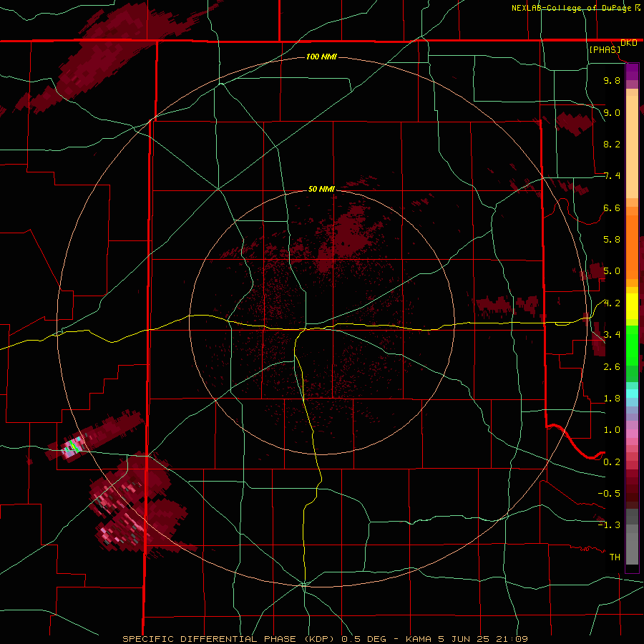The width and height of the screenshot is (644, 644).
Task: Click the 1.8 legend value
Action: point(612,399)
